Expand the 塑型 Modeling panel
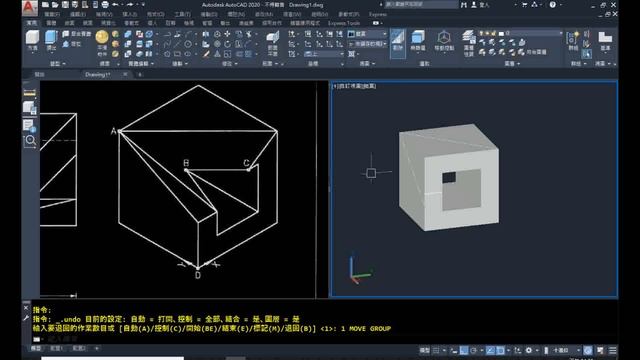This screenshot has height=360, width=640. (58, 64)
